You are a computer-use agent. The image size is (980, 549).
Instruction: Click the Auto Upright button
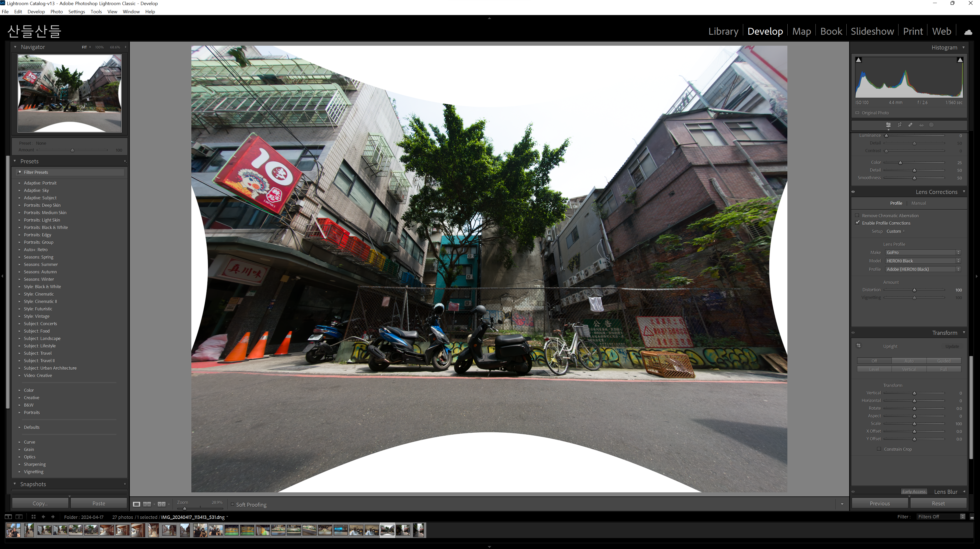tap(909, 361)
